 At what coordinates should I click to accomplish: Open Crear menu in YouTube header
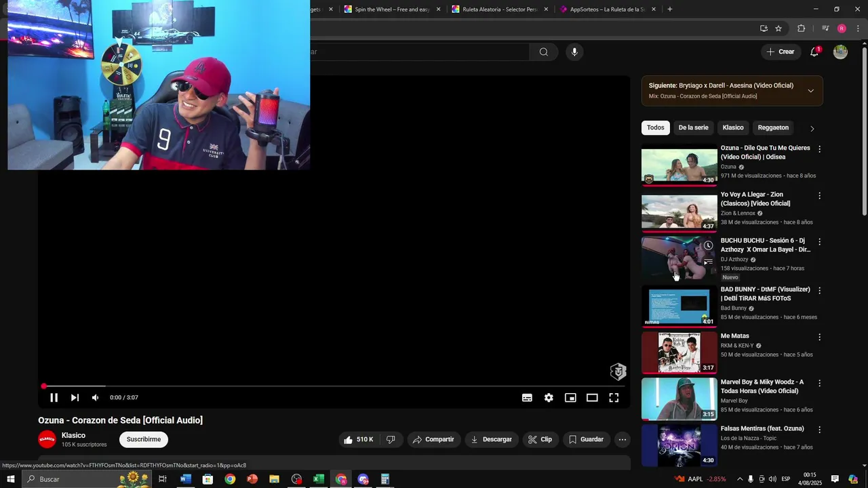coord(780,52)
